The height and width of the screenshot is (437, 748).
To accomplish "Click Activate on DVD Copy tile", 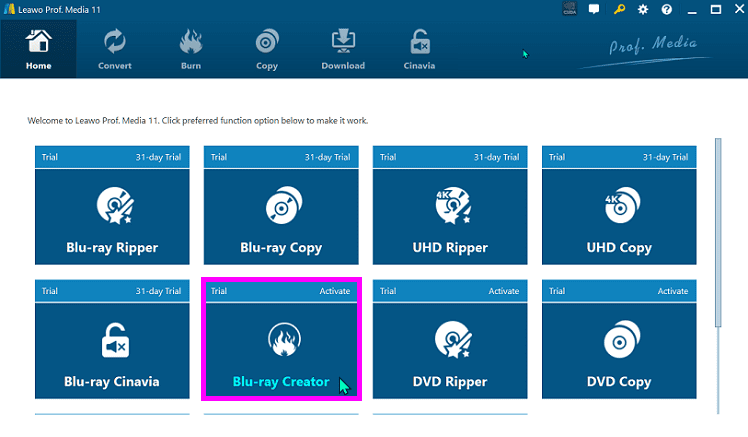I will (x=673, y=291).
